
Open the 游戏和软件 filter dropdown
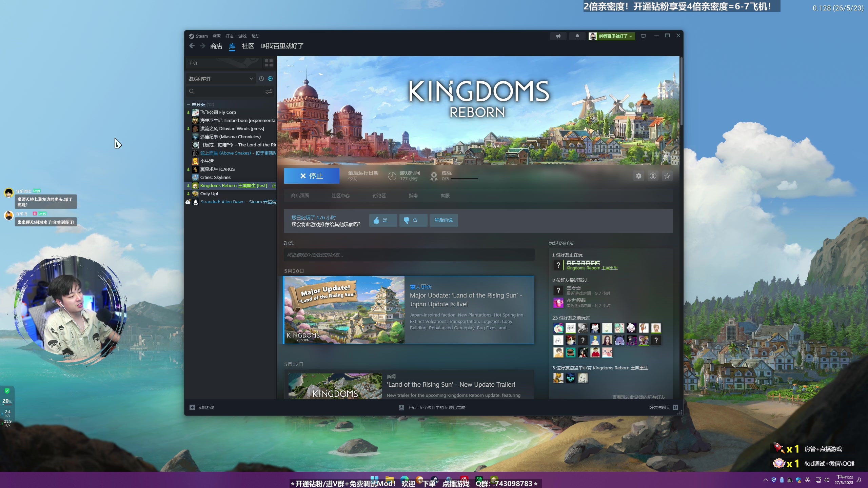221,79
